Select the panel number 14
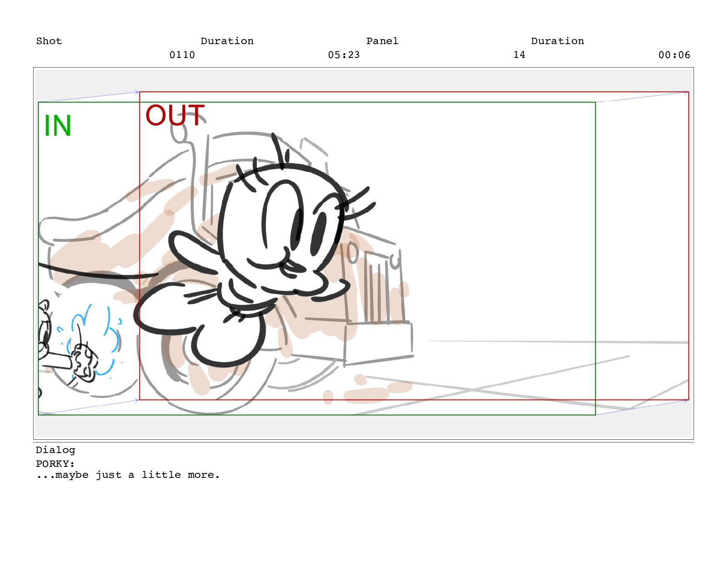Viewport: 728px width, 563px height. coord(519,55)
